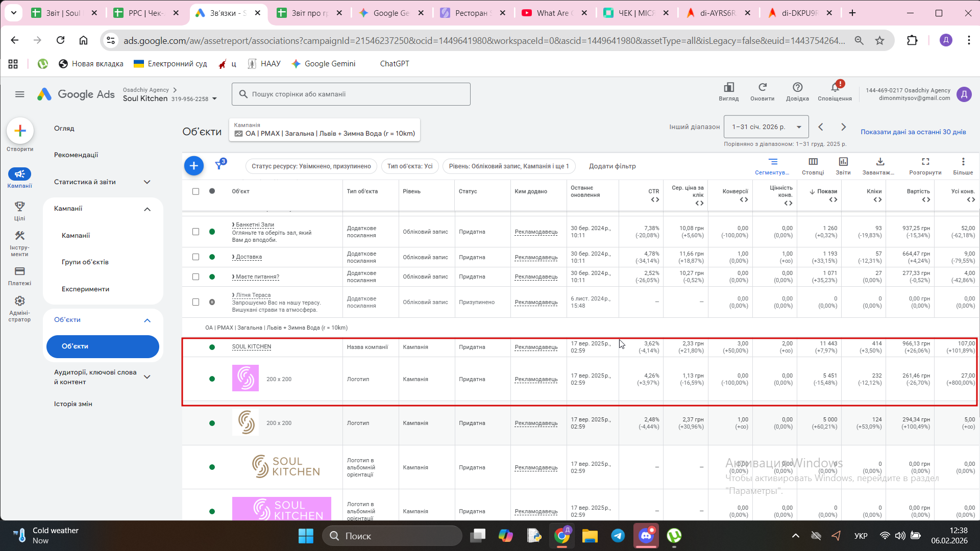Open the filter funnel icon
This screenshot has height=551, width=980.
pyautogui.click(x=219, y=165)
